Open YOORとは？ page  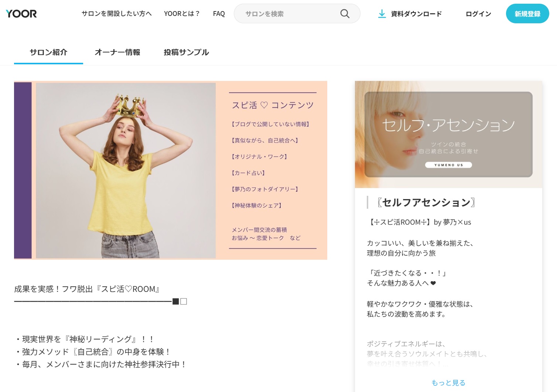182,14
